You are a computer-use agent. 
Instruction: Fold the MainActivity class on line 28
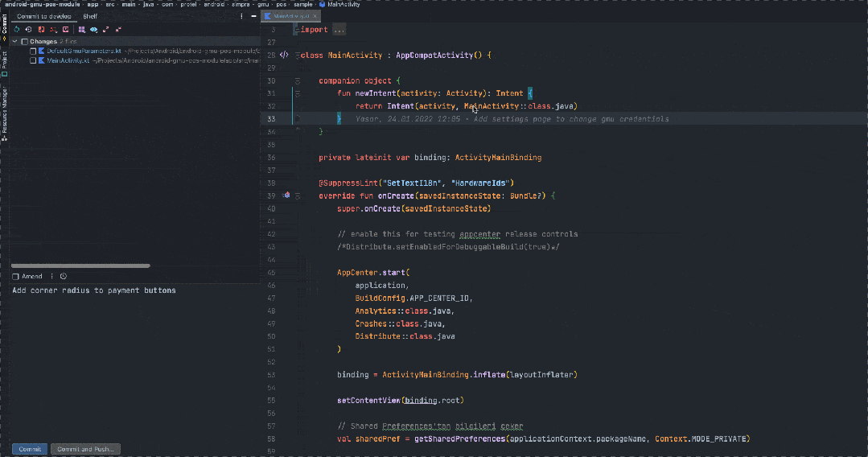point(298,56)
